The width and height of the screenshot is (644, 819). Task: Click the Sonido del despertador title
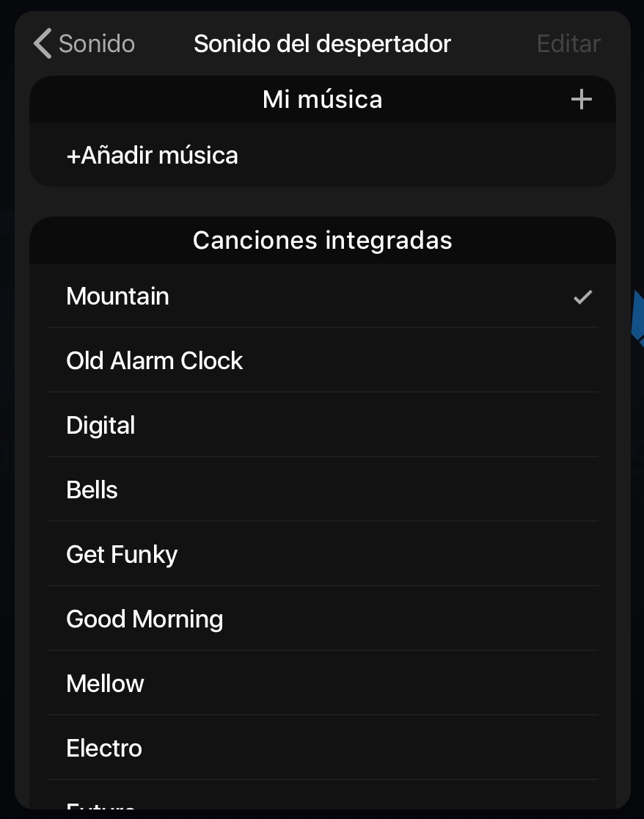point(322,44)
